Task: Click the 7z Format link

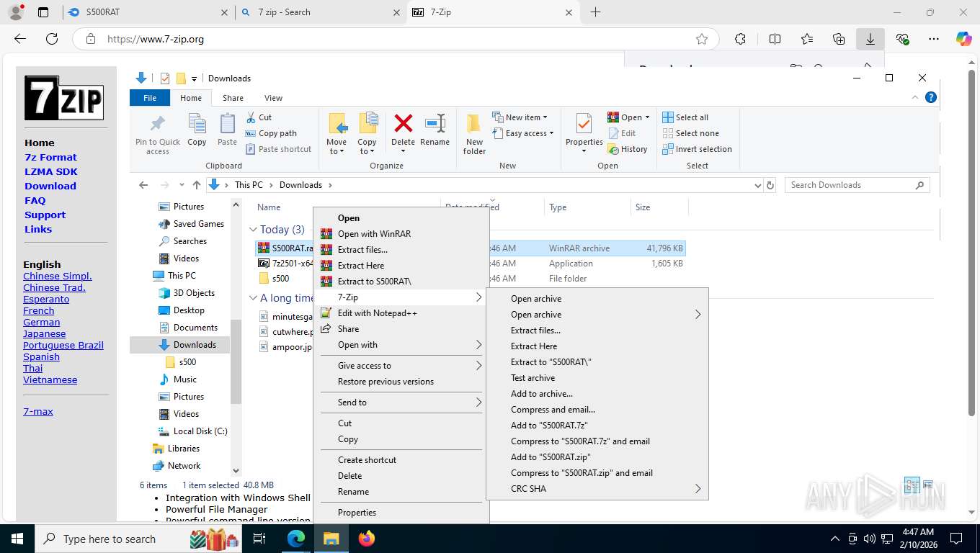Action: point(50,157)
